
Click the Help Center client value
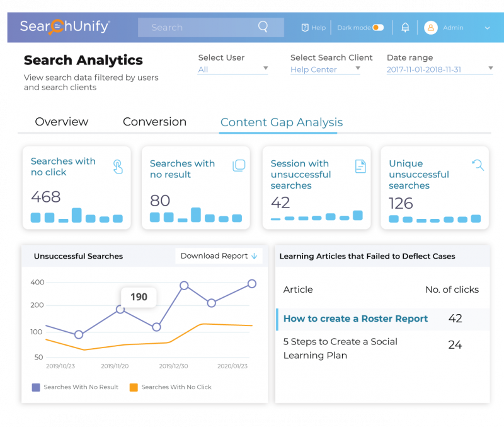pos(313,69)
